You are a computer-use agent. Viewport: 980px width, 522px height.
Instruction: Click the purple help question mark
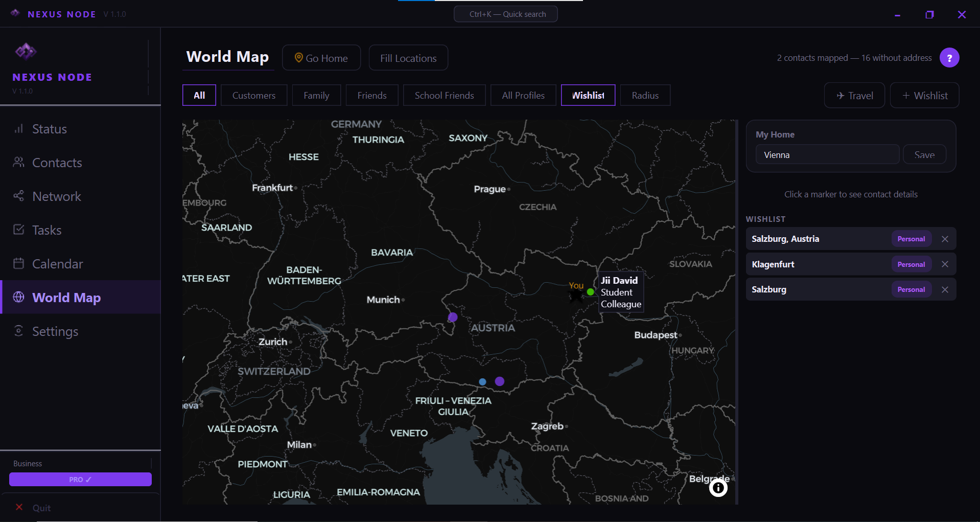(949, 58)
